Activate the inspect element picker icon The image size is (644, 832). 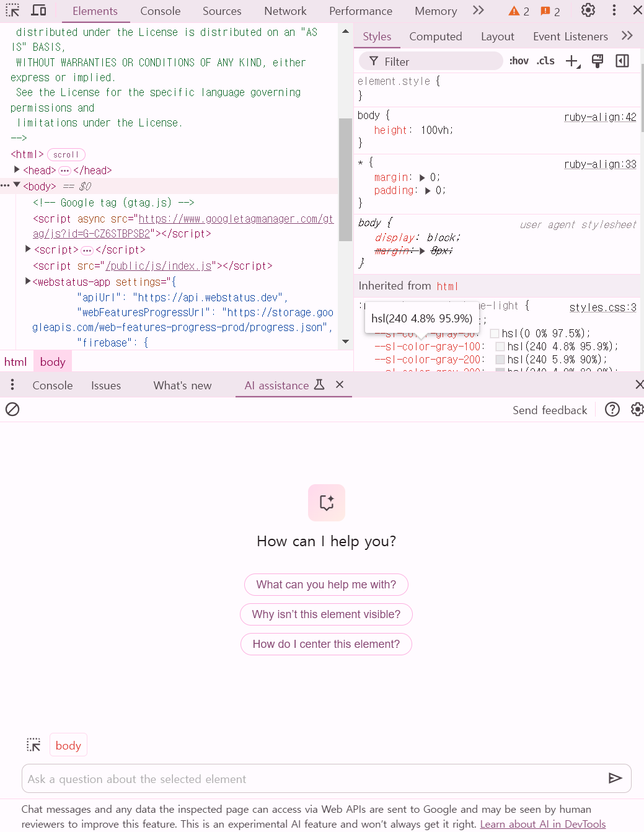pos(12,11)
